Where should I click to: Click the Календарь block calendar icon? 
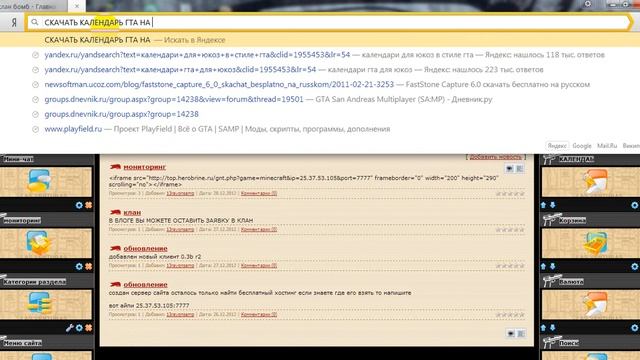click(x=595, y=181)
